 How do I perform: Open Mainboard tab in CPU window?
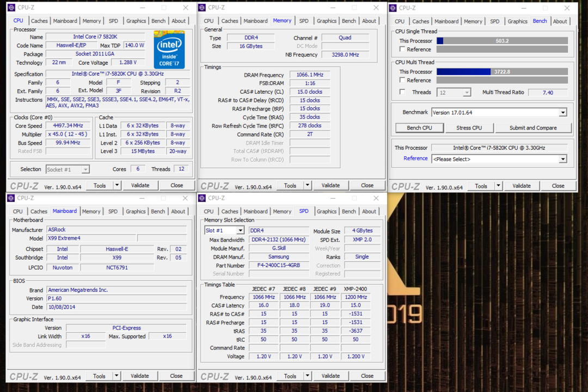tap(65, 21)
